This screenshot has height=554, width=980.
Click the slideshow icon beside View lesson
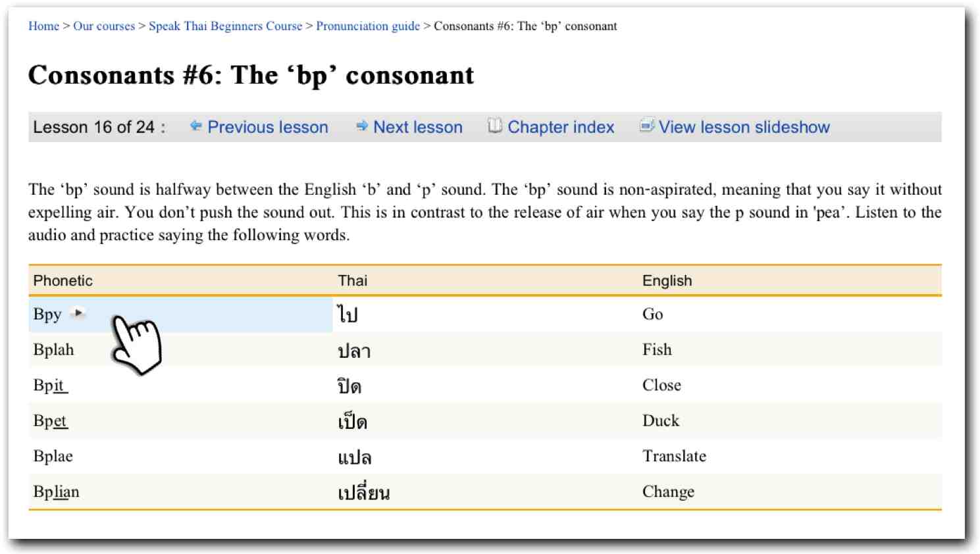647,126
